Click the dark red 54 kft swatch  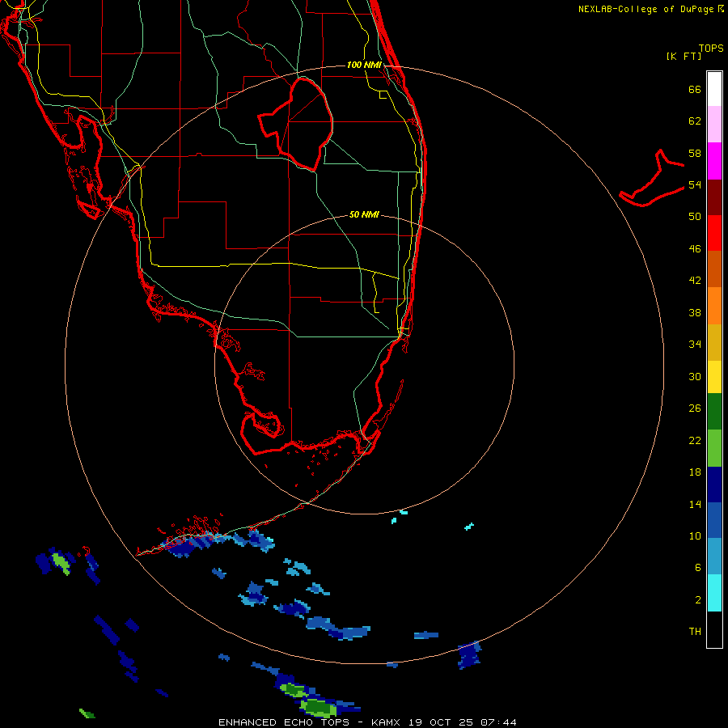(714, 197)
